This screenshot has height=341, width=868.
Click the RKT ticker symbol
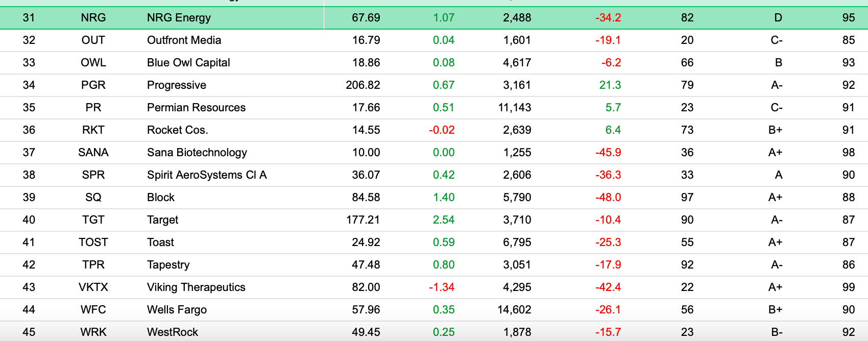click(x=93, y=130)
